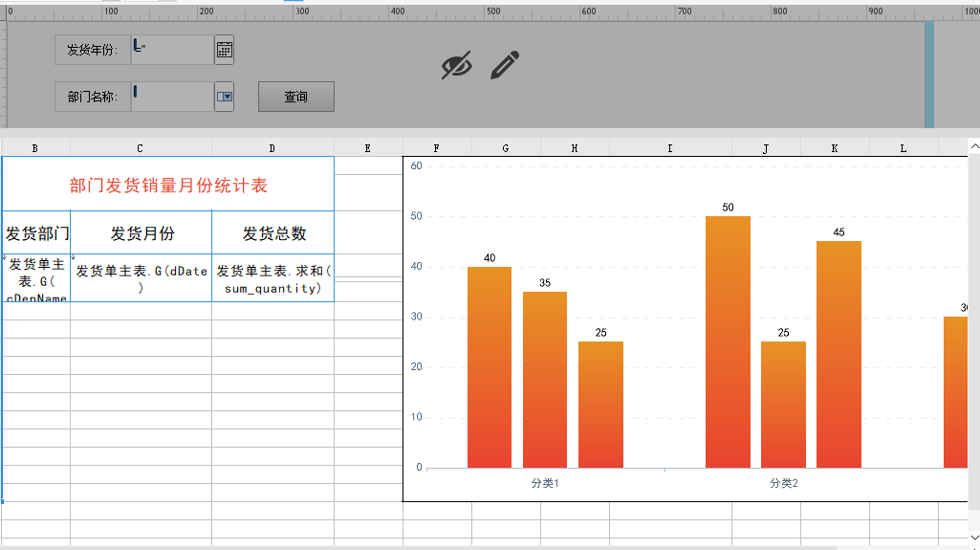Select column G header

[505, 148]
